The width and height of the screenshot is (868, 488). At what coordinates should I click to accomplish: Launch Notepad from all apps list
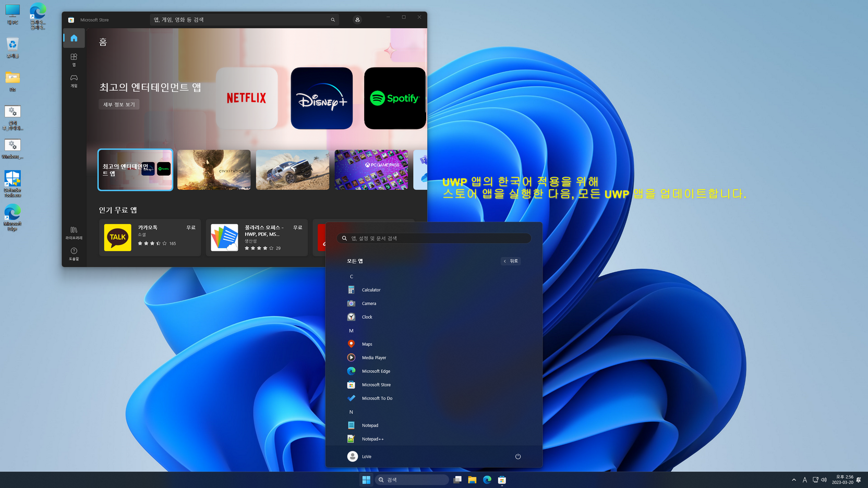tap(434, 425)
